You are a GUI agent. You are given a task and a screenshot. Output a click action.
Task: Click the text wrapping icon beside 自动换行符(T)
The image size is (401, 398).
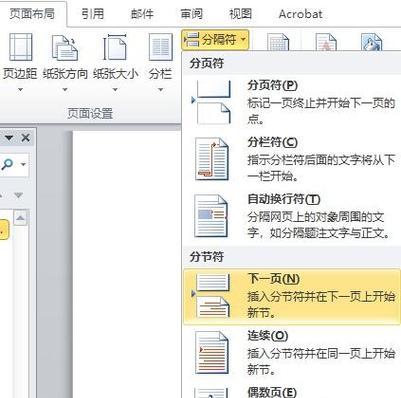211,216
